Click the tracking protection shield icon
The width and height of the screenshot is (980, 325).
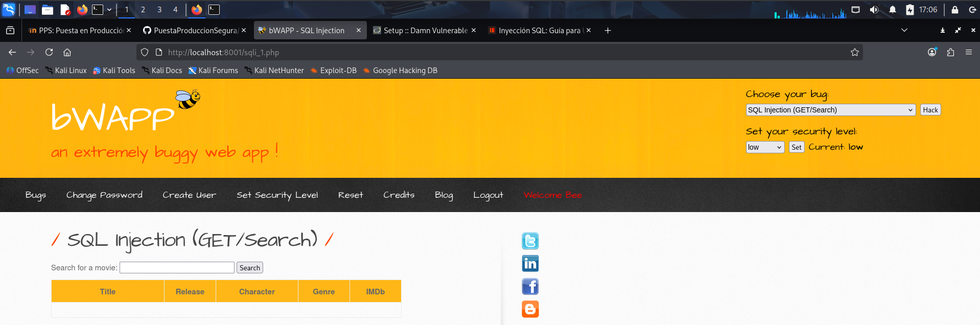click(x=145, y=52)
